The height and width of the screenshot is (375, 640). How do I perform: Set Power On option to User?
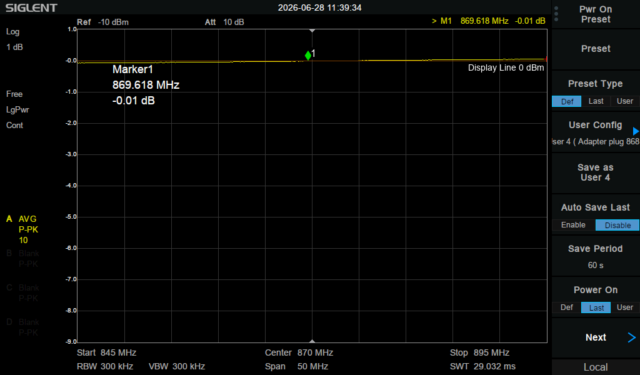(x=625, y=307)
